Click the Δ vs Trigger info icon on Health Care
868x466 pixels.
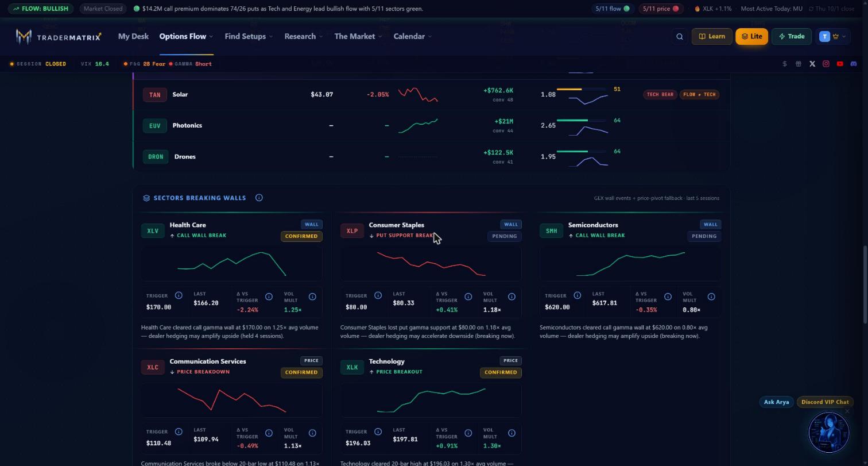[x=269, y=296]
